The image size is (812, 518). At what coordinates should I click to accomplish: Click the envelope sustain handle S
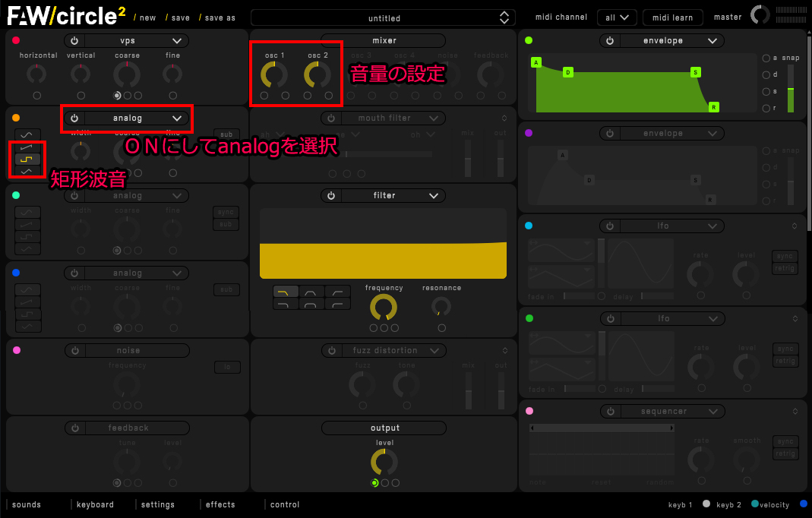[696, 72]
